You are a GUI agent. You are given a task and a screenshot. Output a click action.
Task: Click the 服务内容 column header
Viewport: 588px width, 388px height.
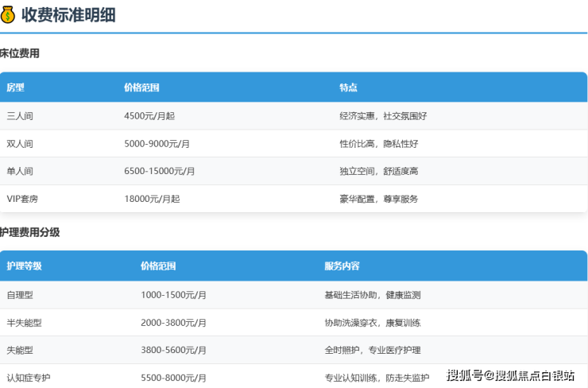pos(342,266)
